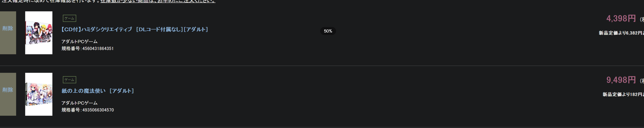This screenshot has width=644, height=128.
Task: Click the 4,398円 price
Action: 621,19
